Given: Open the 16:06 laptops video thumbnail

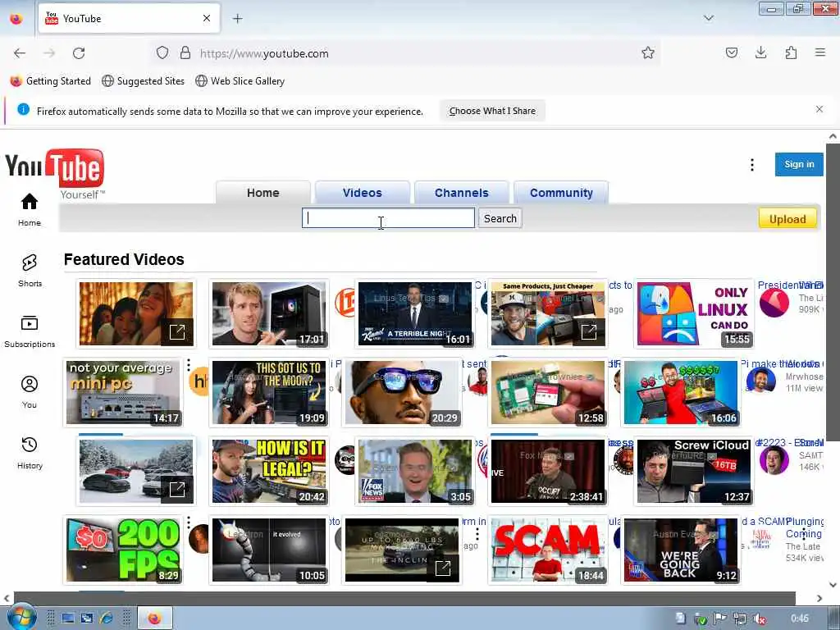Looking at the screenshot, I should pos(681,392).
